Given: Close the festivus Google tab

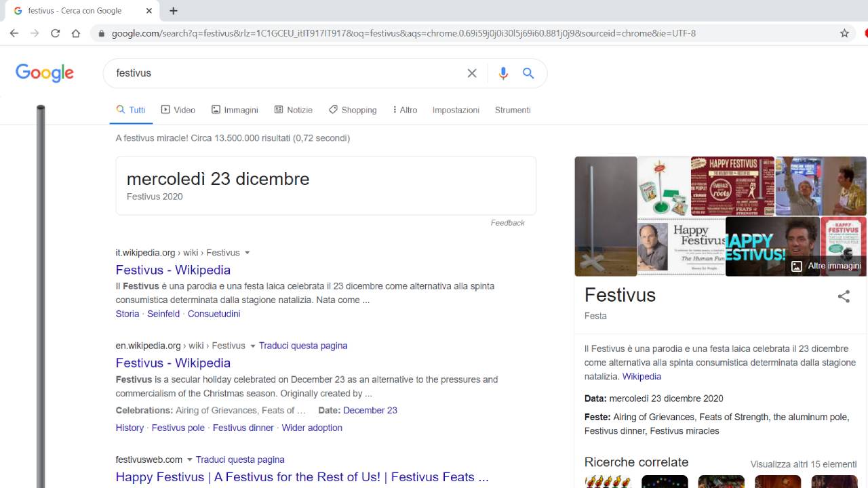Looking at the screenshot, I should click(149, 11).
